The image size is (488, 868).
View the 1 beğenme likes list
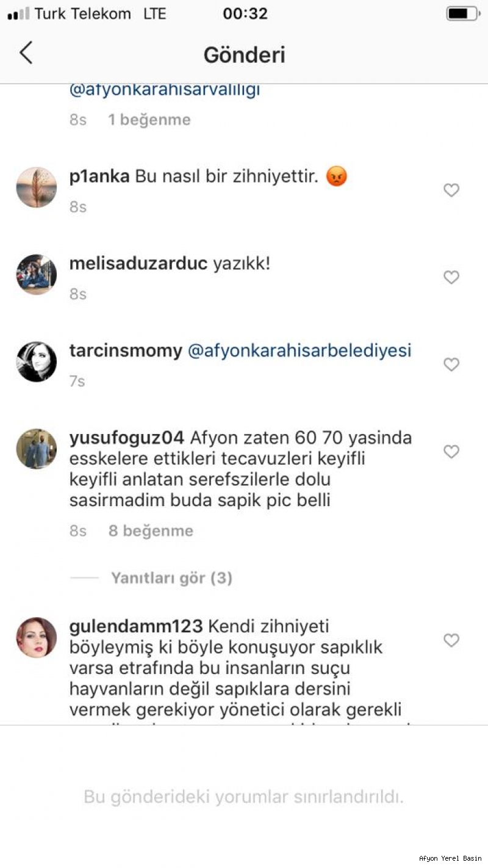coord(149,120)
